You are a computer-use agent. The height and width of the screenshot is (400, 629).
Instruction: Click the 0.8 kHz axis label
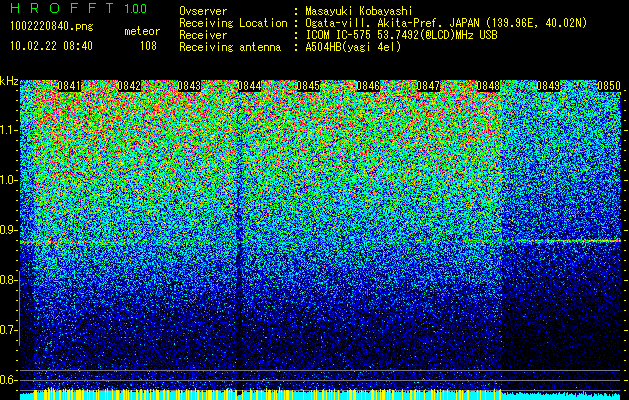pyautogui.click(x=9, y=280)
